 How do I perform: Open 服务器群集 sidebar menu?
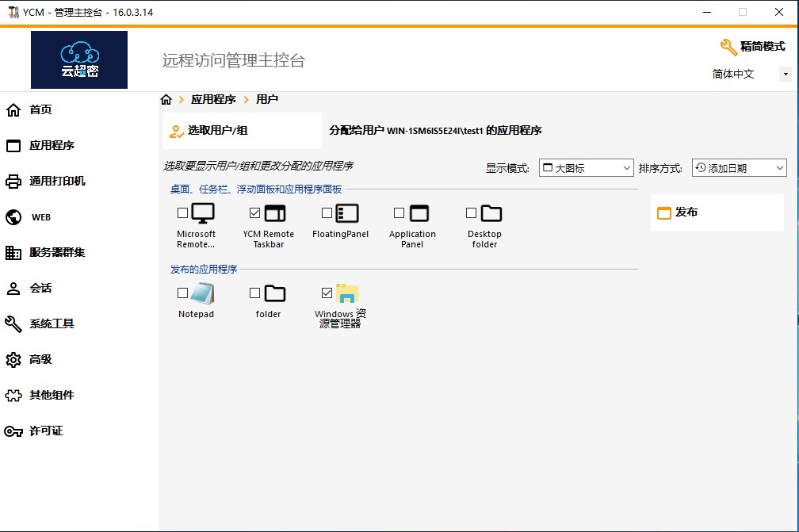pyautogui.click(x=57, y=253)
